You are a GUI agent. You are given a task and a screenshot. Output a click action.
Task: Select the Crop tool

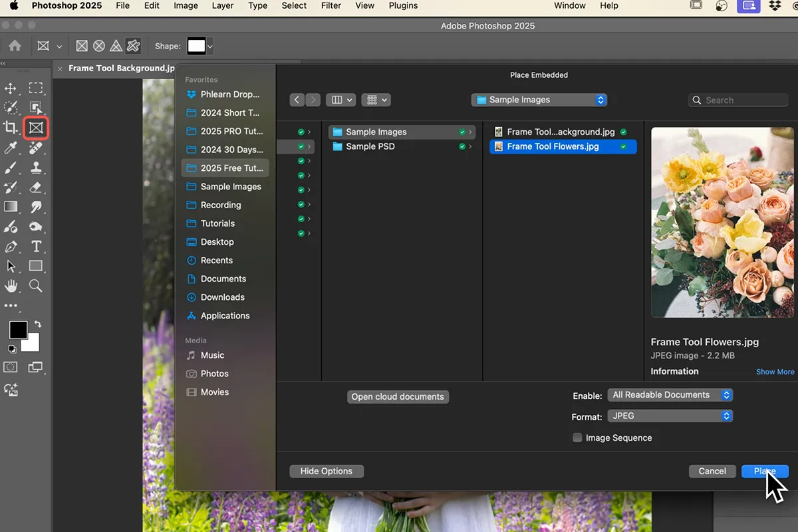[x=10, y=128]
